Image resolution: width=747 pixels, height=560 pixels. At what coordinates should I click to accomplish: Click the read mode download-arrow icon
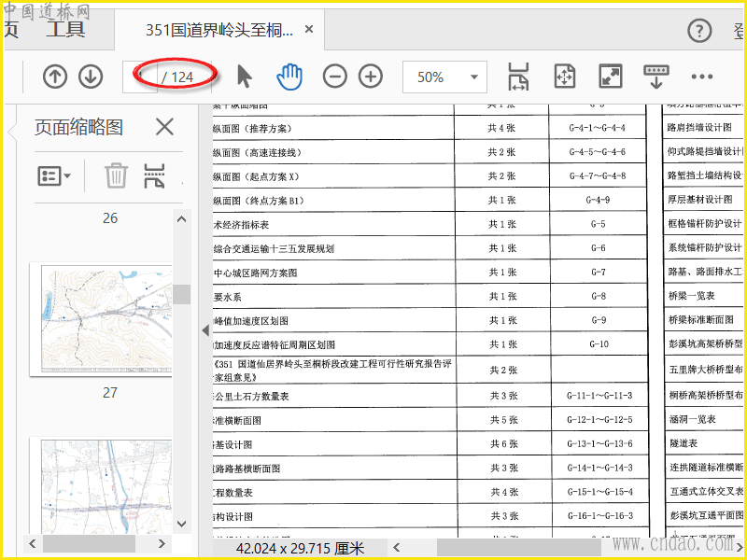click(656, 77)
